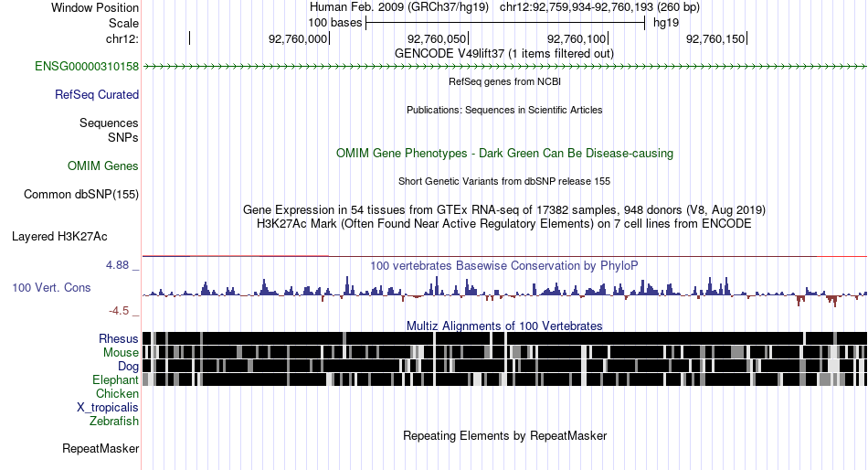Click the Zebrafish alignment label
868x470 pixels.
coord(114,422)
